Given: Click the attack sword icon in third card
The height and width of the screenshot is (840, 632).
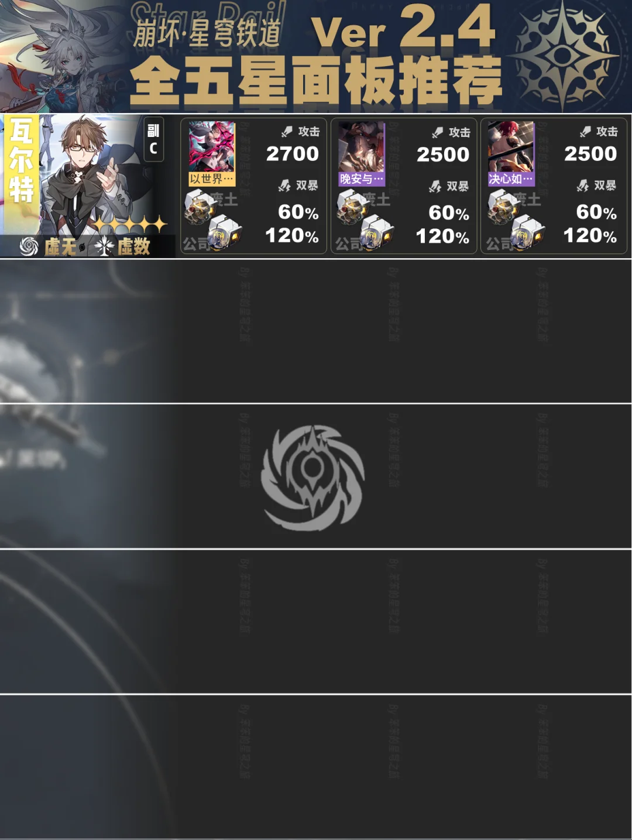Looking at the screenshot, I should point(585,132).
